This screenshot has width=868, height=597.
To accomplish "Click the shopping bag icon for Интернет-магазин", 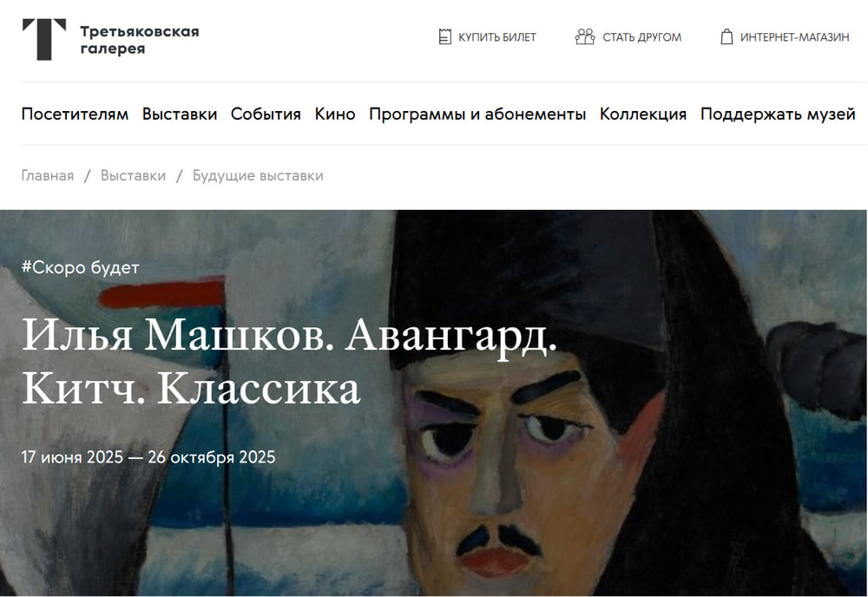I will (x=727, y=36).
